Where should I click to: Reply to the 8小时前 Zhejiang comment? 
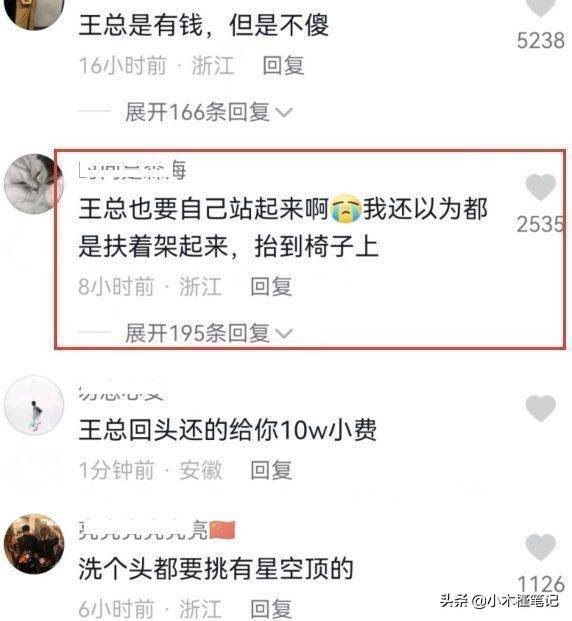(x=271, y=286)
